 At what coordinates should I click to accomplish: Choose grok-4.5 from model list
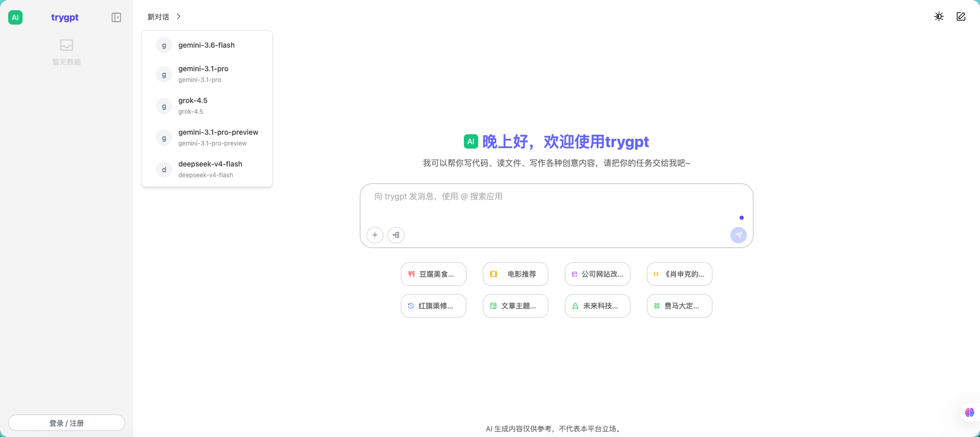tap(207, 106)
